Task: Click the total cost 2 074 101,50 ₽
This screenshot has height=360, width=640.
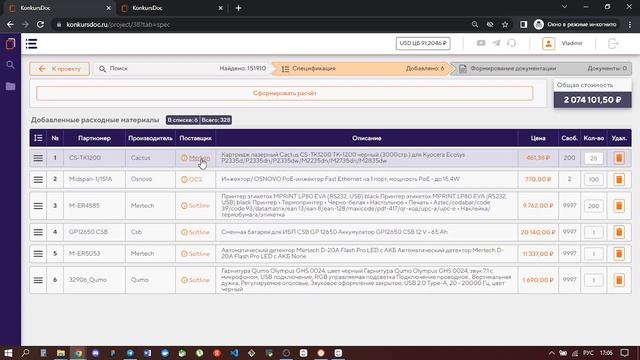Action: 592,100
